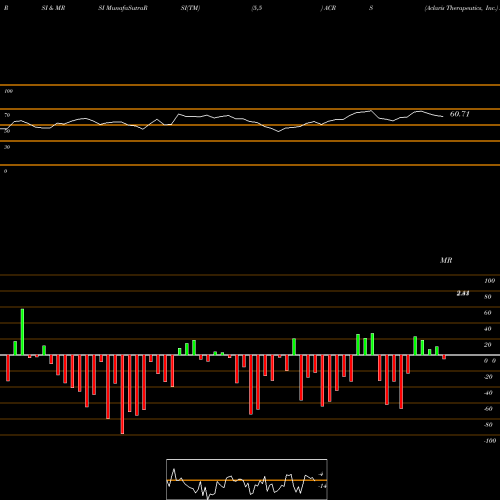Click the MR axis label -60

point(488,409)
